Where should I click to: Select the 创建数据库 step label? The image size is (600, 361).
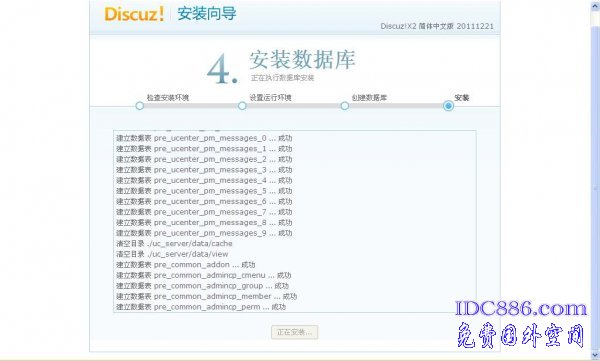369,98
